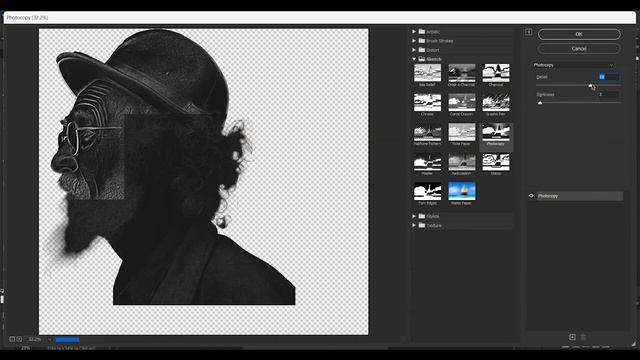640x360 pixels.
Task: Select the Torn Edges filter thumbnail
Action: (427, 191)
